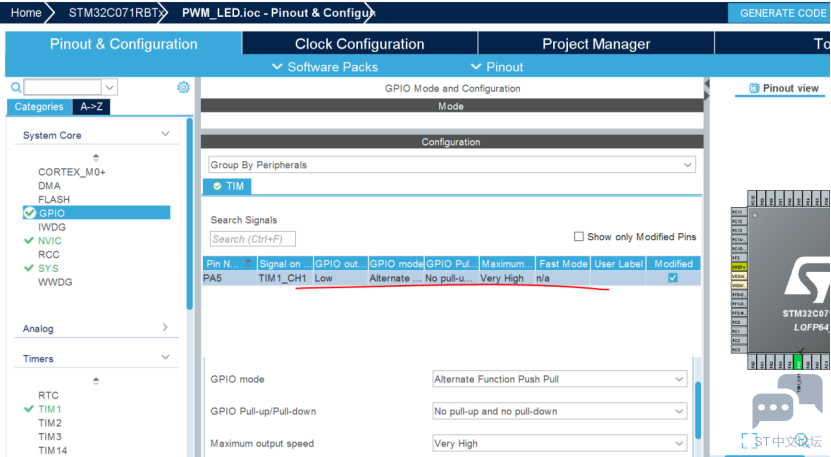831x457 pixels.
Task: Collapse the Timers category
Action: click(165, 357)
